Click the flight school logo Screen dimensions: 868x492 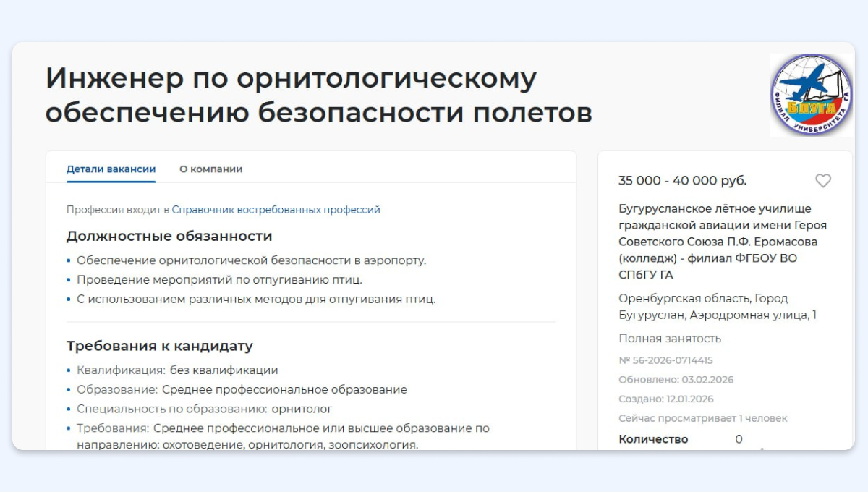point(810,94)
